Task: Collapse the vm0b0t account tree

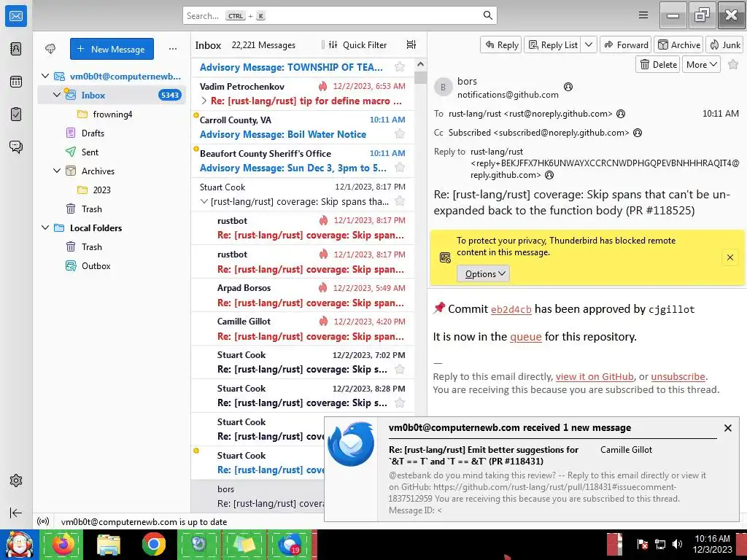Action: coord(44,76)
